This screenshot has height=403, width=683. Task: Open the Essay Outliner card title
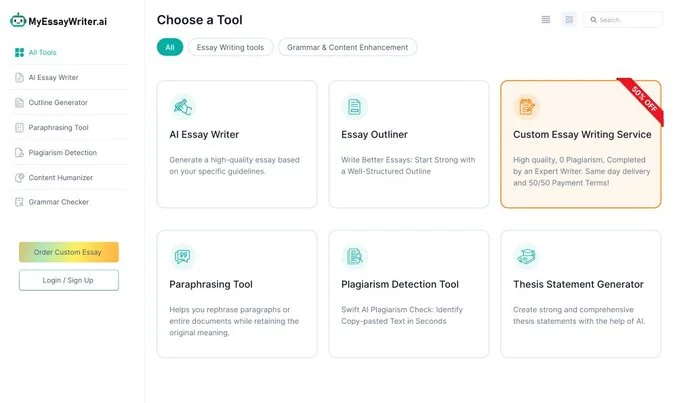(374, 135)
